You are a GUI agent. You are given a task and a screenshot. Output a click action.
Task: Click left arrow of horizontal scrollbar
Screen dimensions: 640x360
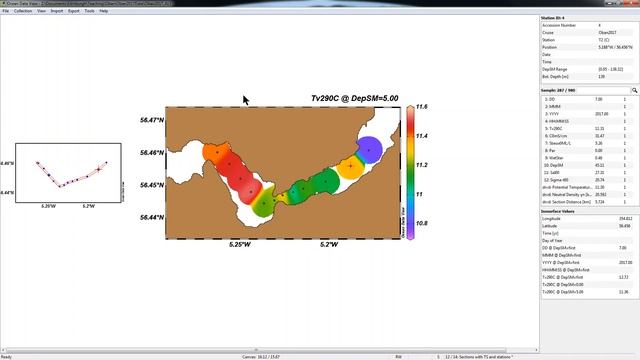coord(3,350)
